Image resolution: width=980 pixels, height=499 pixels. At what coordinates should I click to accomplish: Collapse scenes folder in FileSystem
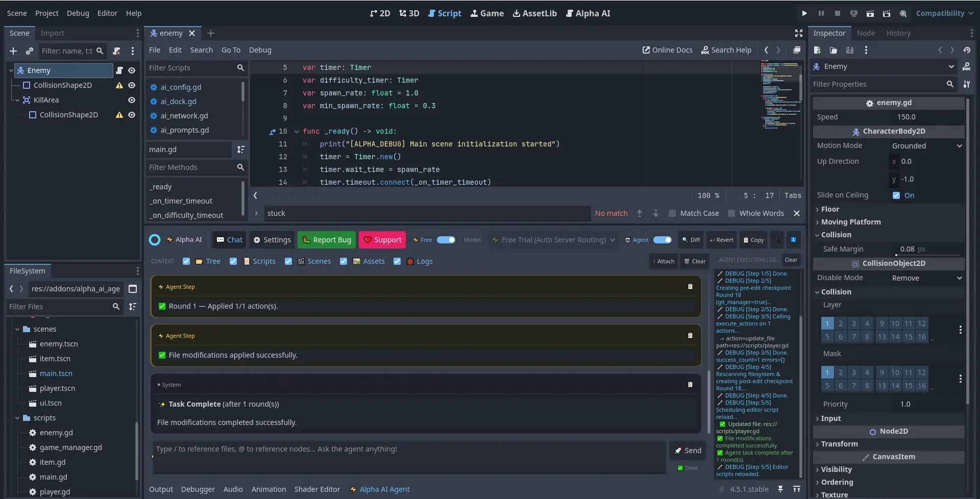(x=17, y=329)
